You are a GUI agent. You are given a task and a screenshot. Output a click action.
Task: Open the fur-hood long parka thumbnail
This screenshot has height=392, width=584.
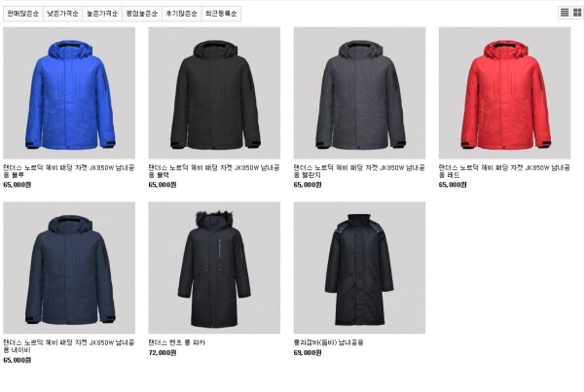point(214,268)
